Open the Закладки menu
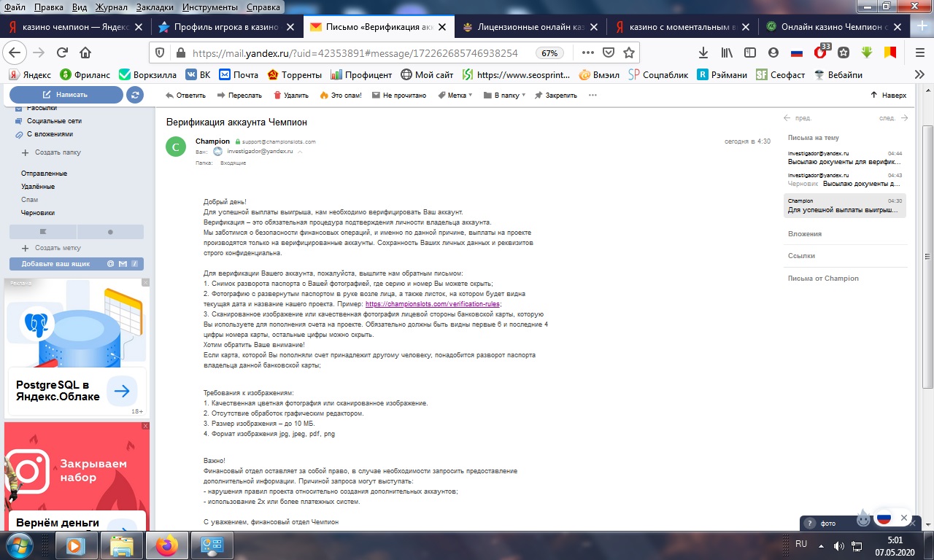934x560 pixels. tap(155, 7)
